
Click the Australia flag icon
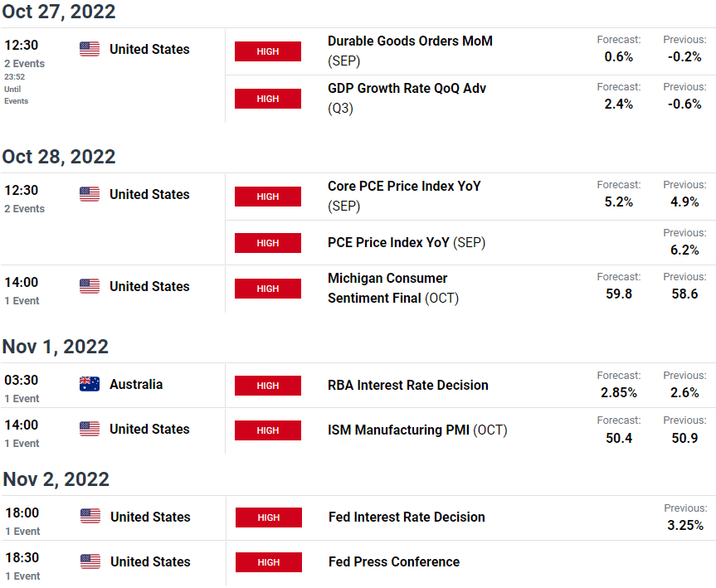(90, 384)
